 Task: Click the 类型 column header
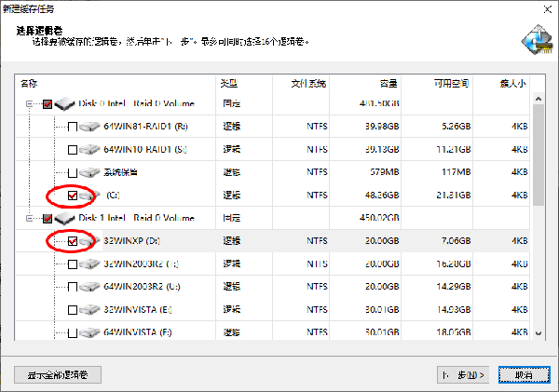coord(244,84)
